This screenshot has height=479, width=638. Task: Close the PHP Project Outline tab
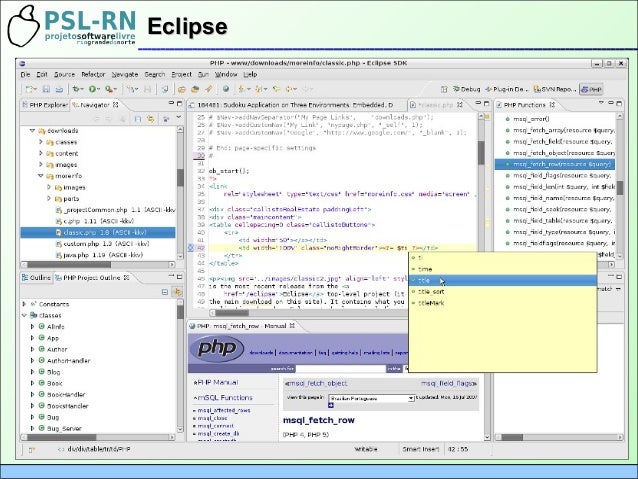[126, 278]
